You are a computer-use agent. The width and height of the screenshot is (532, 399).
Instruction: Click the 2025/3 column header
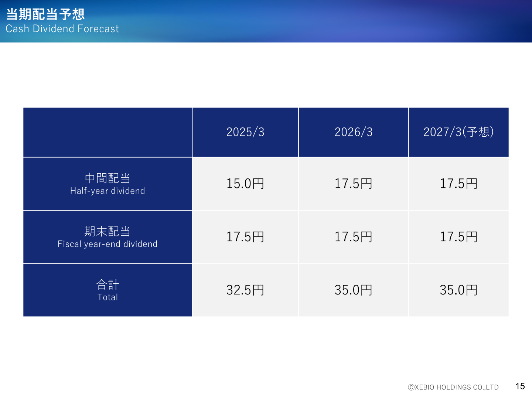coord(245,132)
